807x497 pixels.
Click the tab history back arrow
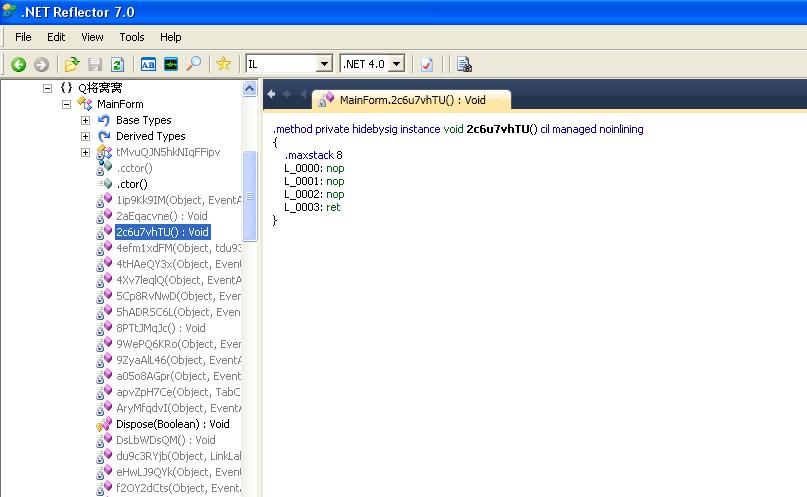pos(271,94)
